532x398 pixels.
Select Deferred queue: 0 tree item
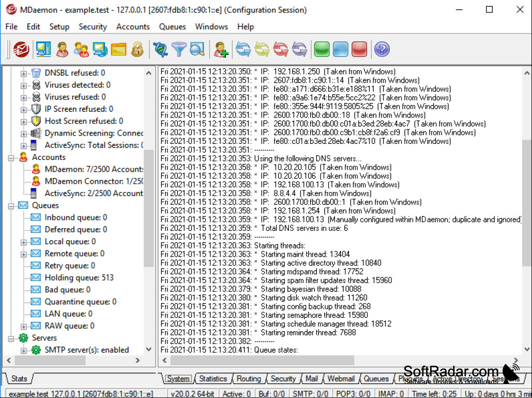pyautogui.click(x=75, y=230)
